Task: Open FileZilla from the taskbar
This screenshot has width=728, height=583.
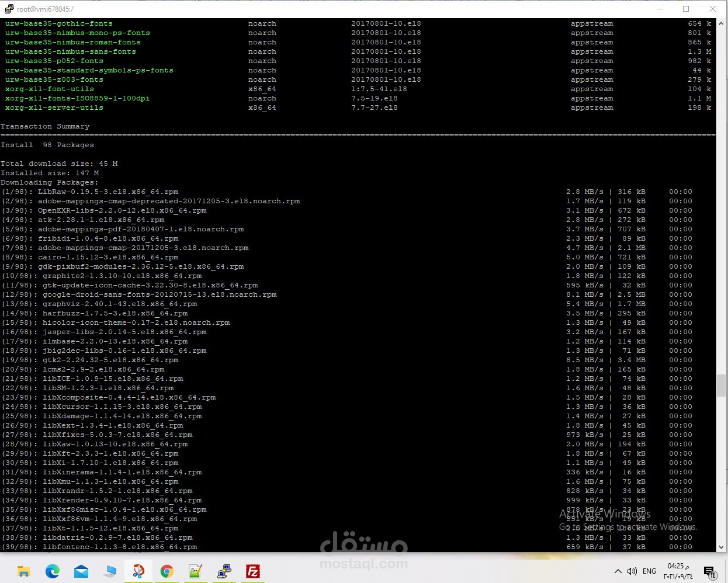Action: 253,571
